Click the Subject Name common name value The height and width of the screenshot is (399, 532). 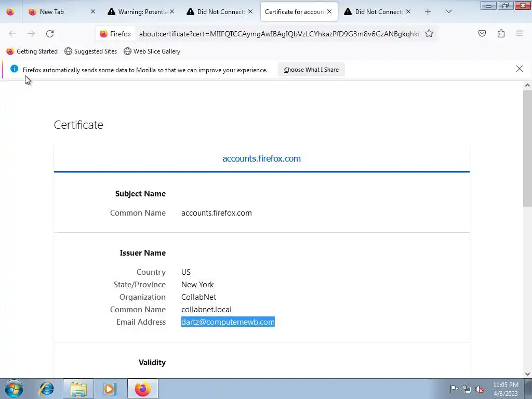(217, 213)
